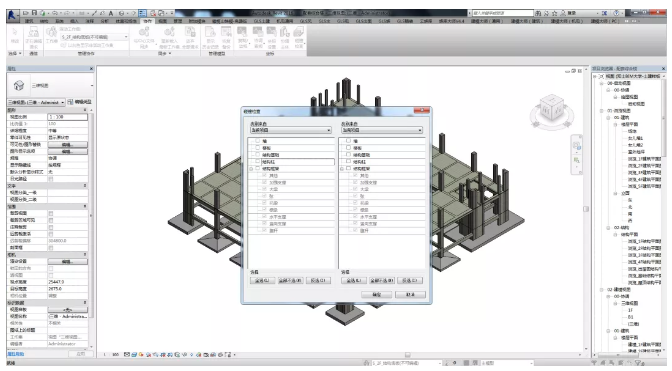Image resolution: width=672 pixels, height=371 pixels.
Task: Collapse 结构框架 node in left list
Action: pyautogui.click(x=252, y=169)
